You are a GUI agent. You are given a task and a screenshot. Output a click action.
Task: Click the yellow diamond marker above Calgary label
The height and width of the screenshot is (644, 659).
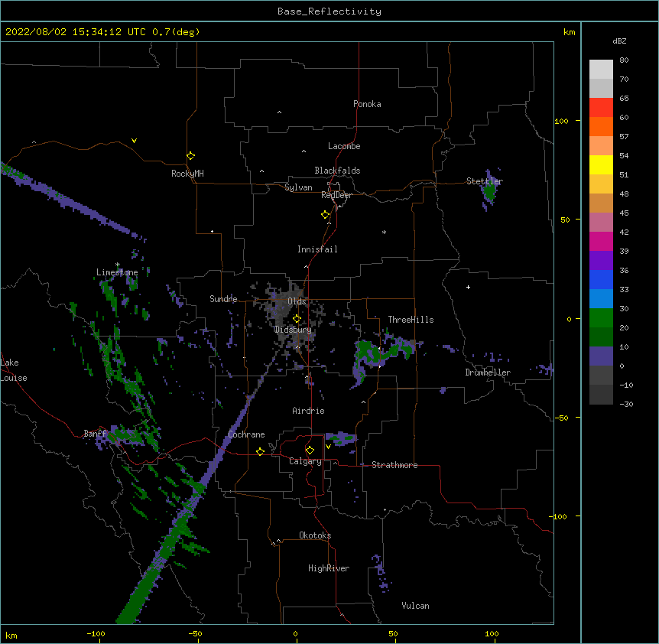(x=310, y=450)
